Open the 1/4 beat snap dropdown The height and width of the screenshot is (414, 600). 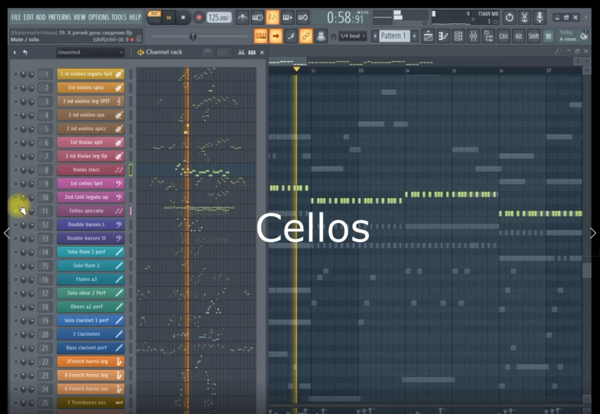[351, 36]
